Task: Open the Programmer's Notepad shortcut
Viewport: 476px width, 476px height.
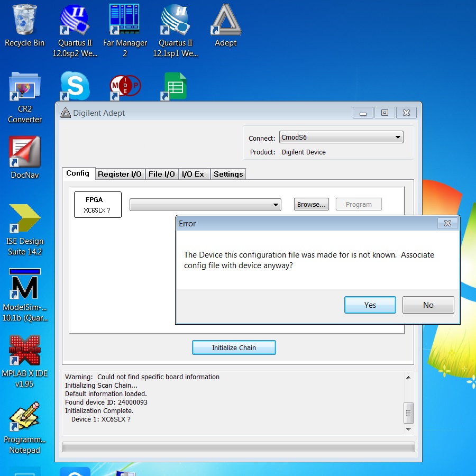Action: [x=24, y=417]
